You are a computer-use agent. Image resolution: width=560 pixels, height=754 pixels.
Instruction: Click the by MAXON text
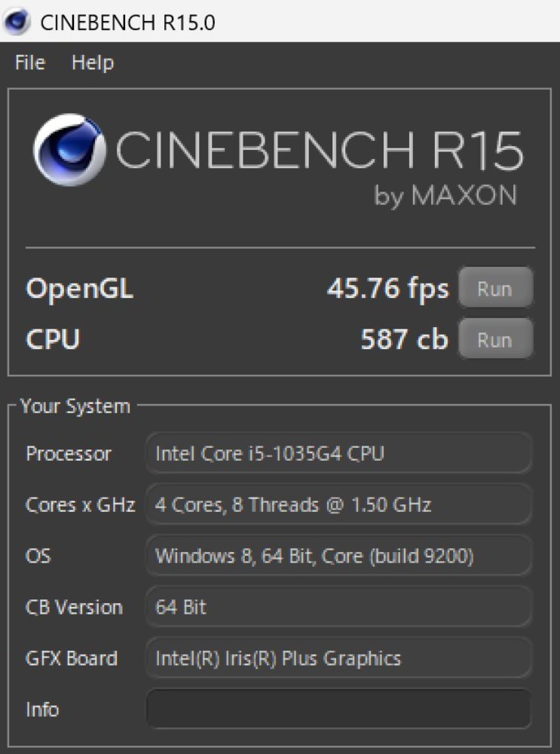[445, 196]
